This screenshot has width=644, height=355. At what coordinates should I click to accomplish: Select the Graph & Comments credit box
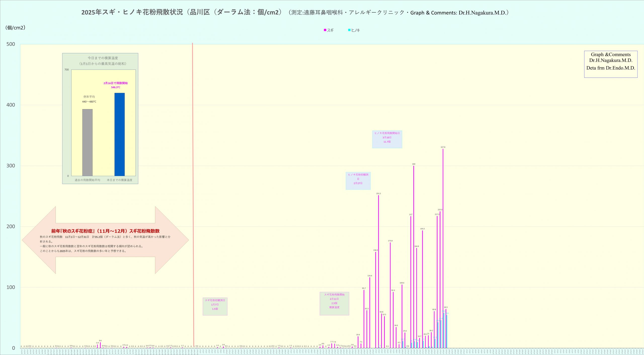coord(611,64)
